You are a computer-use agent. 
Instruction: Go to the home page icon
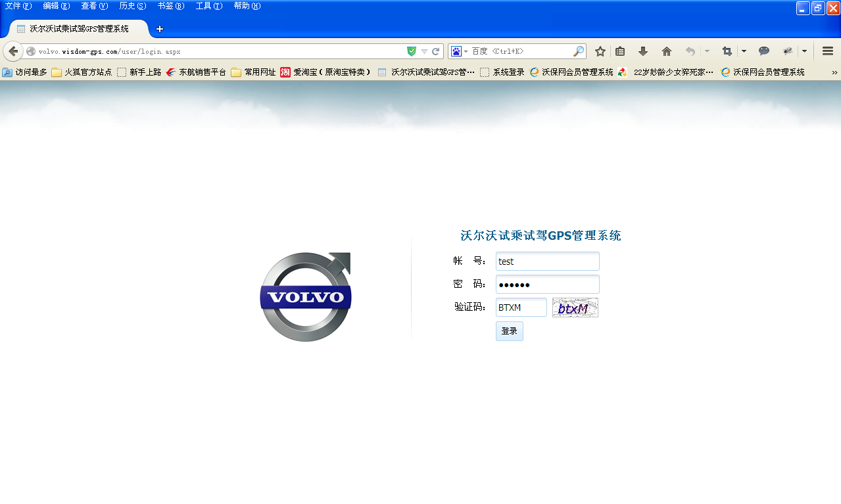(667, 51)
